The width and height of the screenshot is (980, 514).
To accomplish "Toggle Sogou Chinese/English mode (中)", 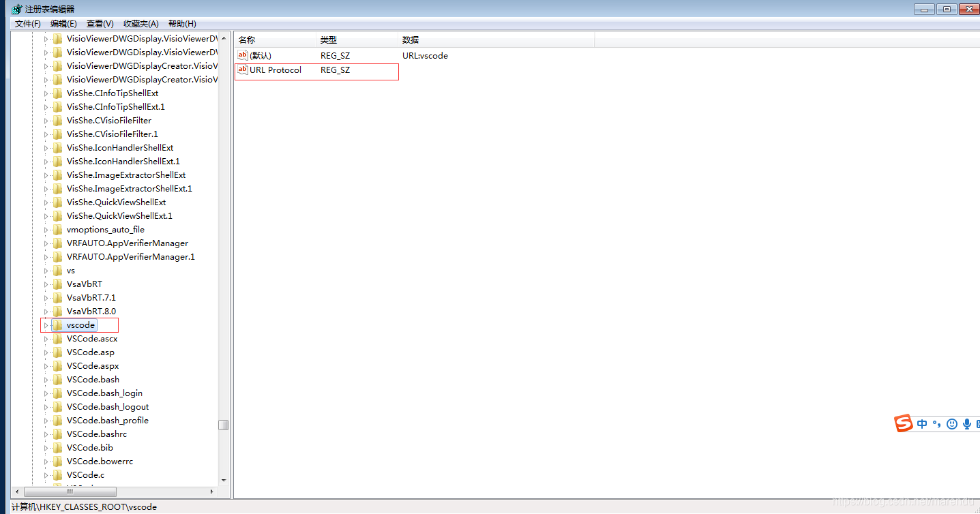I will pyautogui.click(x=922, y=424).
